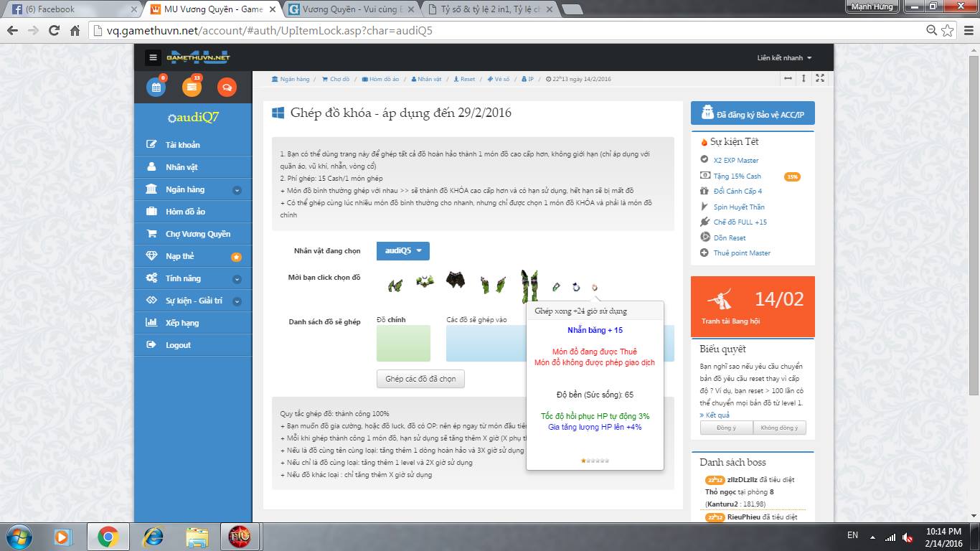980x551 pixels.
Task: Open the Spin Huyết Thần link
Action: tap(739, 207)
